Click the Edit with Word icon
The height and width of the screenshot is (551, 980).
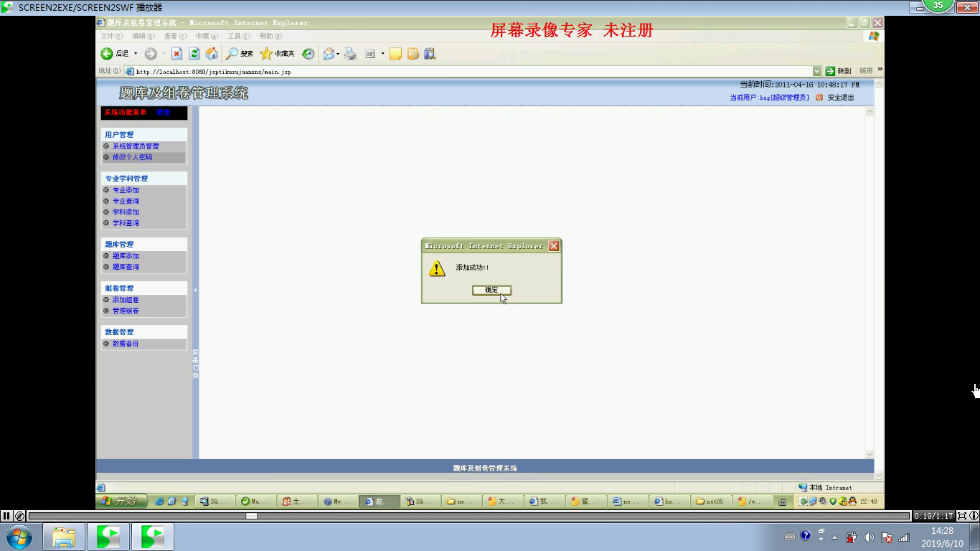(x=370, y=54)
